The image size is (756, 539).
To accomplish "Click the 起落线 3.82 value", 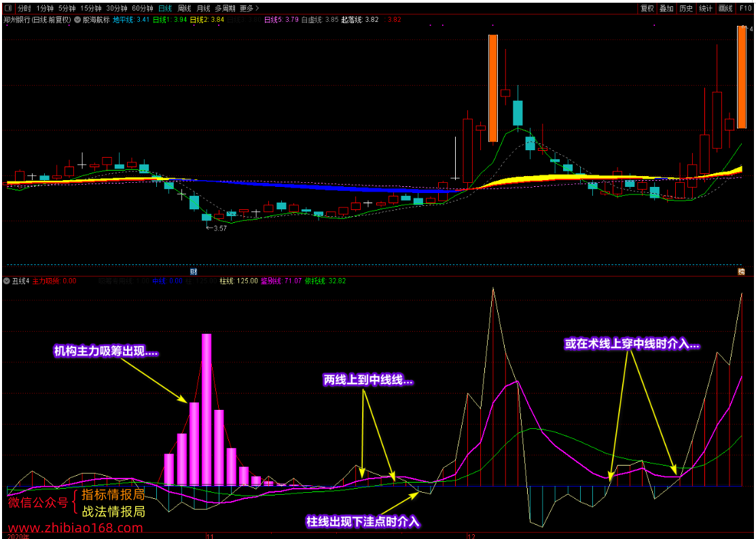I will [x=360, y=20].
